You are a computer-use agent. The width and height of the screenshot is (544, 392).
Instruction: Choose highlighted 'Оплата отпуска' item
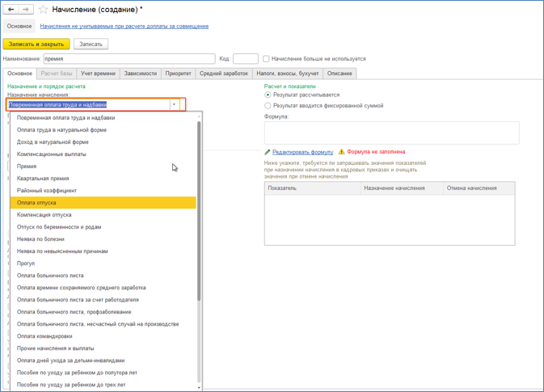point(103,203)
